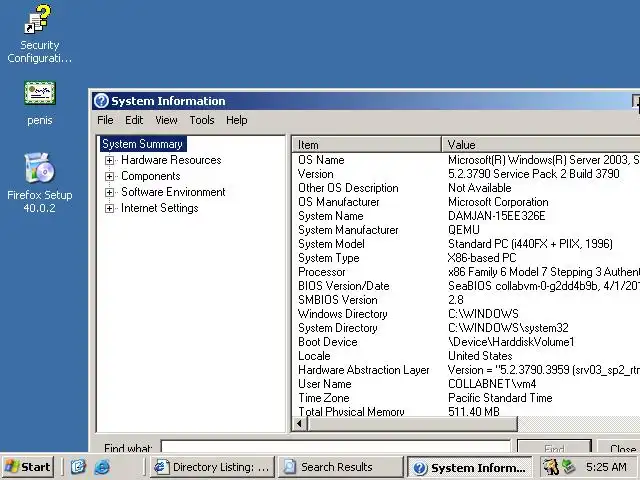
Task: Select the Boot Device row
Action: (x=466, y=342)
